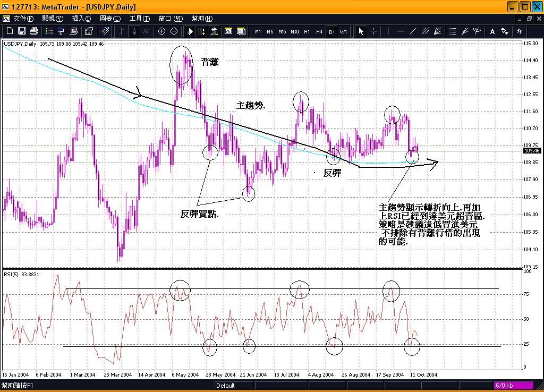
Task: Switch timeframe to M15
Action: pos(282,31)
